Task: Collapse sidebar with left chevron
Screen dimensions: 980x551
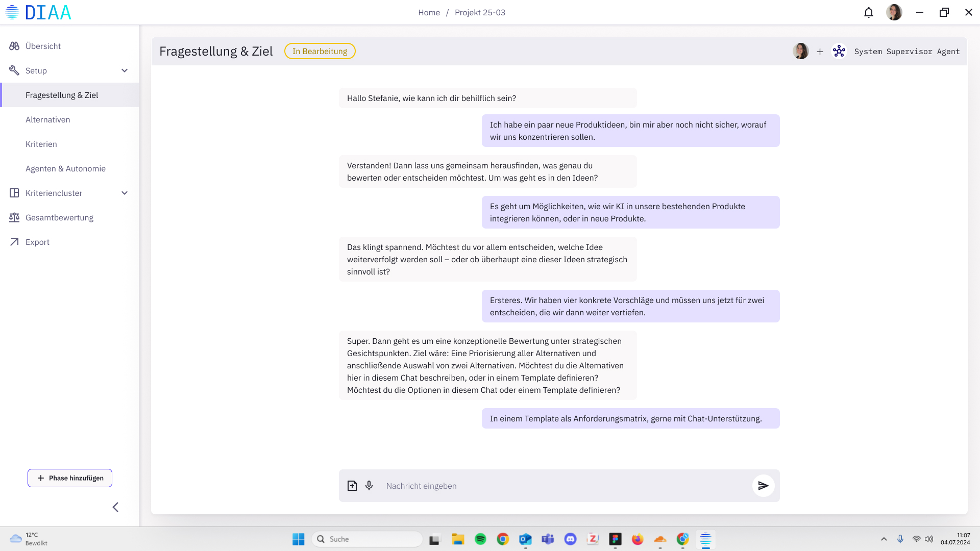Action: [x=115, y=507]
